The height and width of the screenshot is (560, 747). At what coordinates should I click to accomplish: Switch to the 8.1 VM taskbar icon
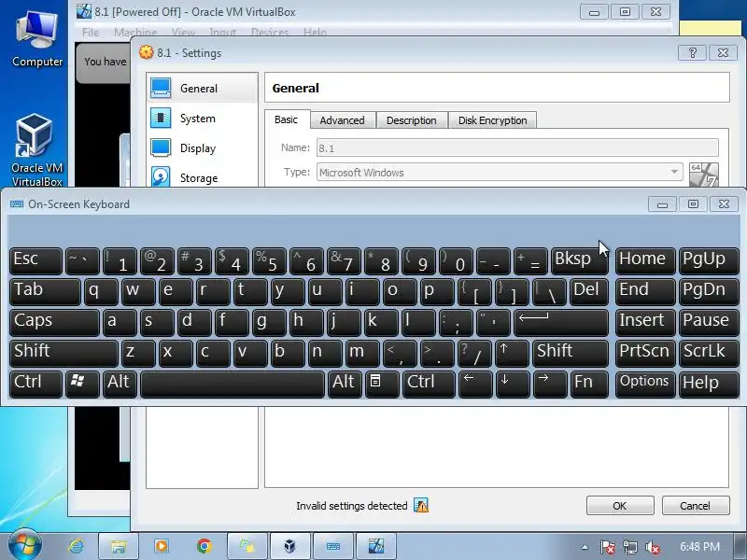tap(376, 546)
